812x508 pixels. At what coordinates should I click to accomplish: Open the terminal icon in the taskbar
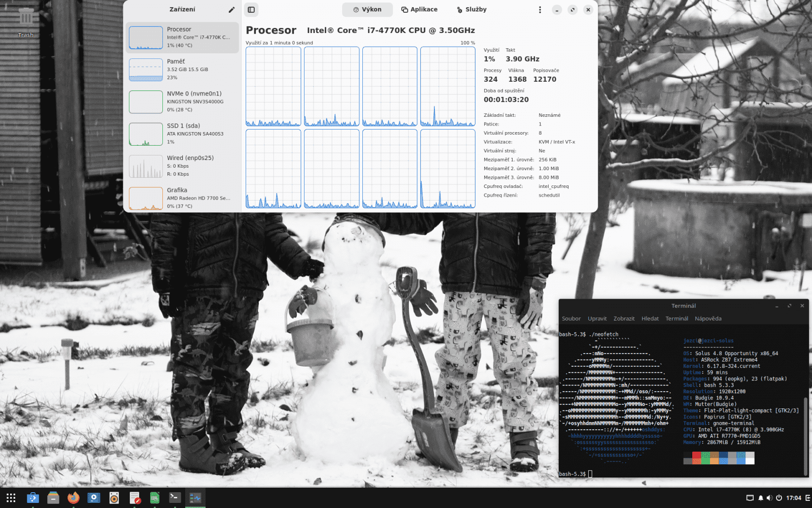click(175, 498)
